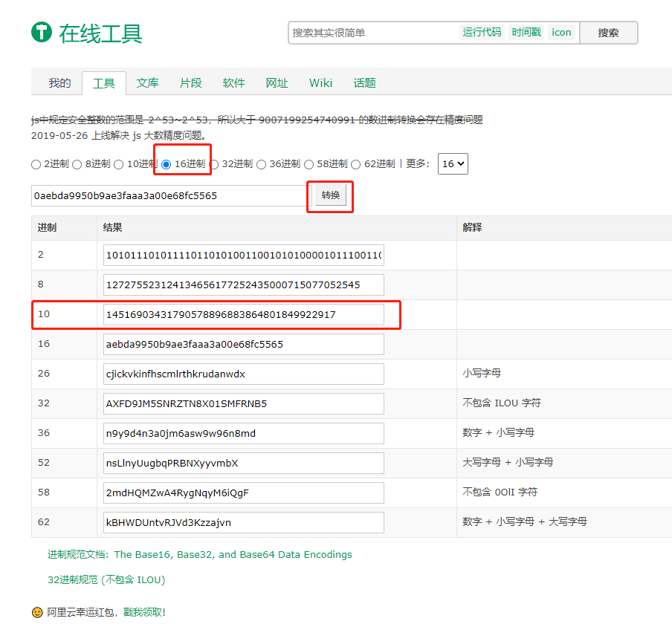The width and height of the screenshot is (672, 624).
Task: Focus the hex input field 0aebda9950b9ae3f...
Action: 172,195
